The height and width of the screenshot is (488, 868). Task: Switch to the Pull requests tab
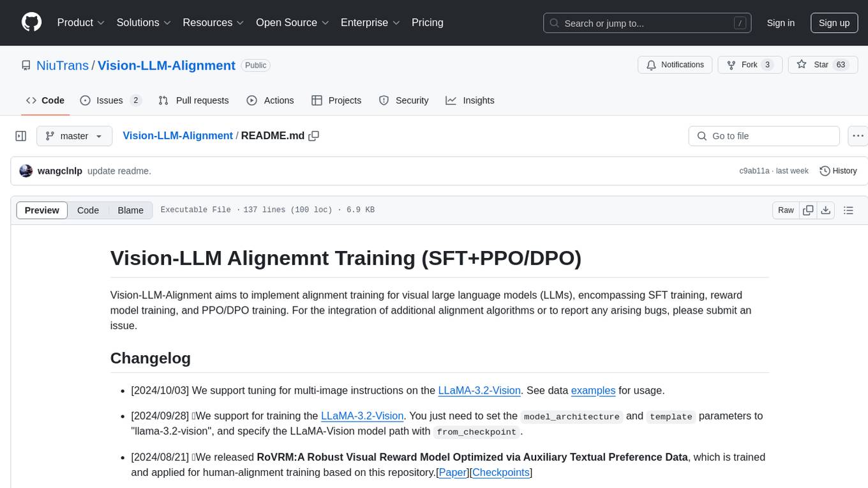coord(193,100)
